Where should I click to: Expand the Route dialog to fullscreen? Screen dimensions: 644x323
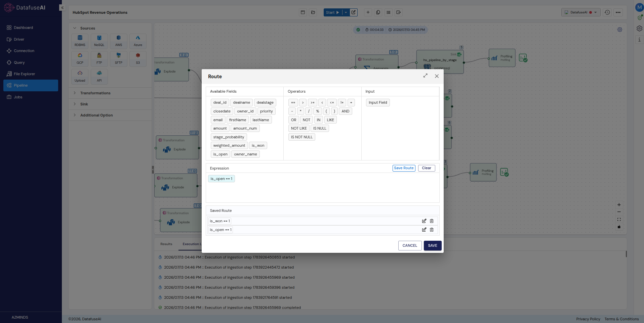(x=426, y=76)
